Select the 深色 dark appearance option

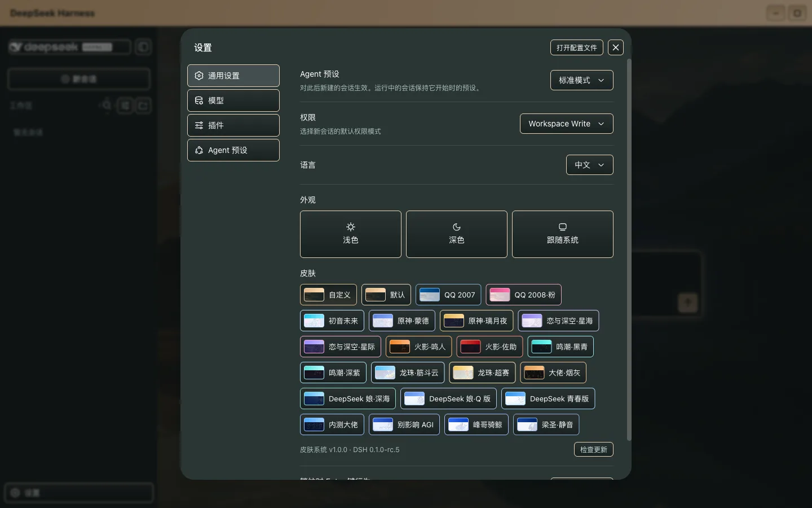[457, 234]
